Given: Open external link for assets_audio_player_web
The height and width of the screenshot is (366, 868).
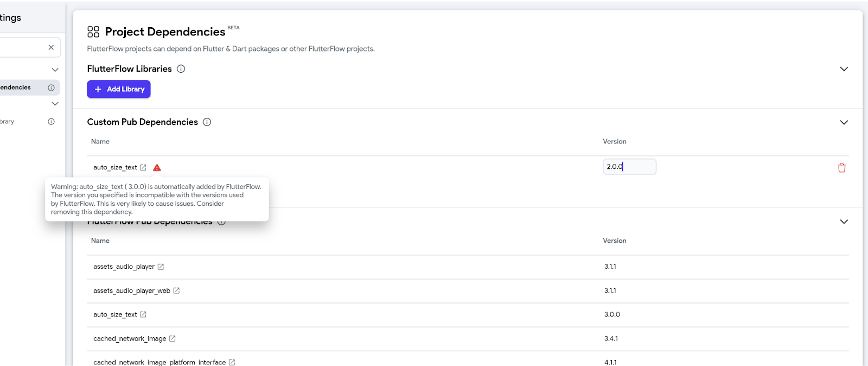Looking at the screenshot, I should 176,291.
